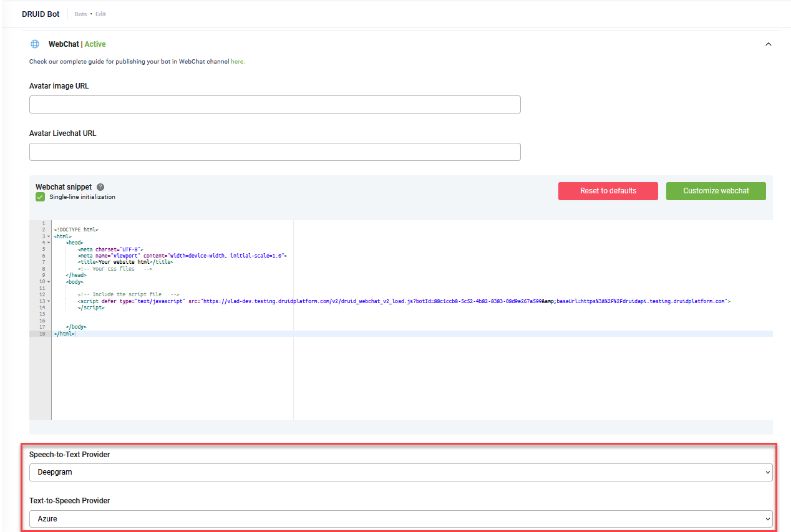Place cursor on the DOCTYPE html line
This screenshot has height=532, width=791.
(76, 230)
